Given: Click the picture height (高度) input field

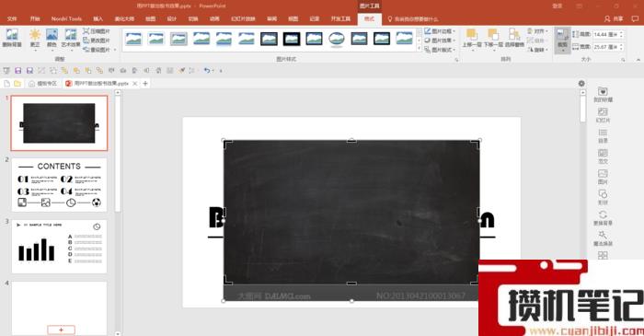Looking at the screenshot, I should click(608, 34).
